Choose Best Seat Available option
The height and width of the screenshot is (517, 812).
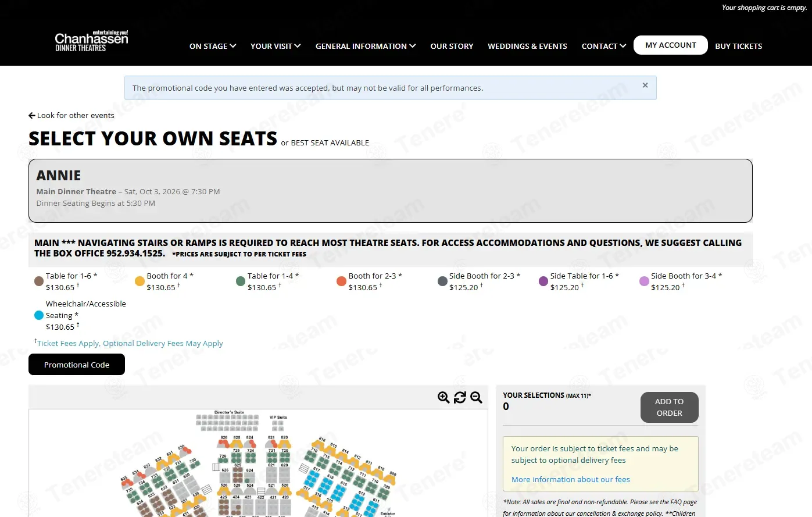[330, 143]
